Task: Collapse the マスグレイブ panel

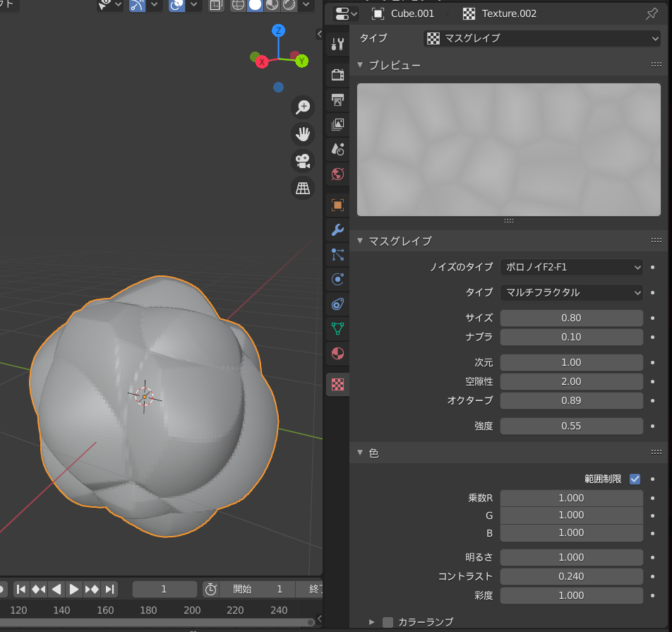Action: coord(360,241)
